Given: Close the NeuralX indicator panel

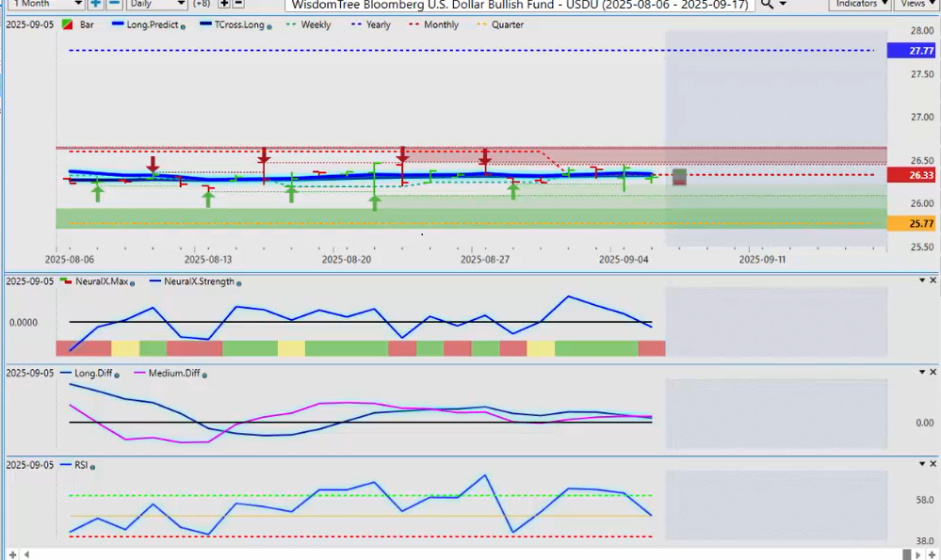Looking at the screenshot, I should 933,280.
